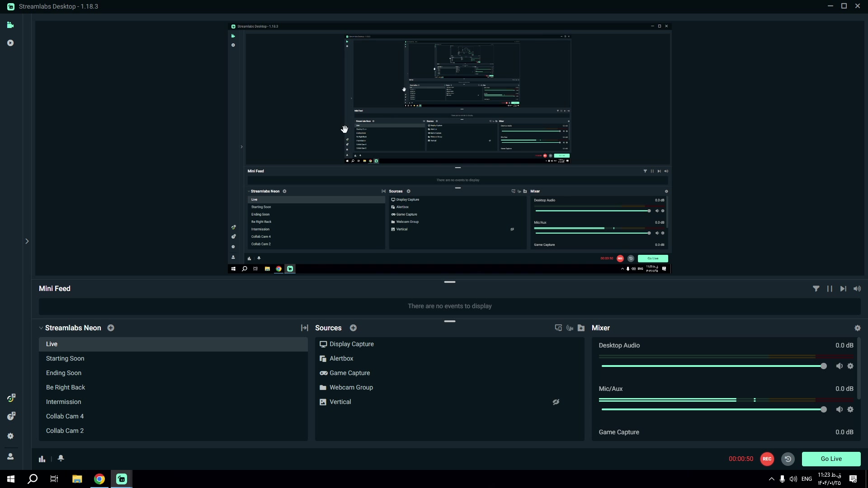868x488 pixels.
Task: Mute Mini Feed event sounds
Action: click(857, 289)
